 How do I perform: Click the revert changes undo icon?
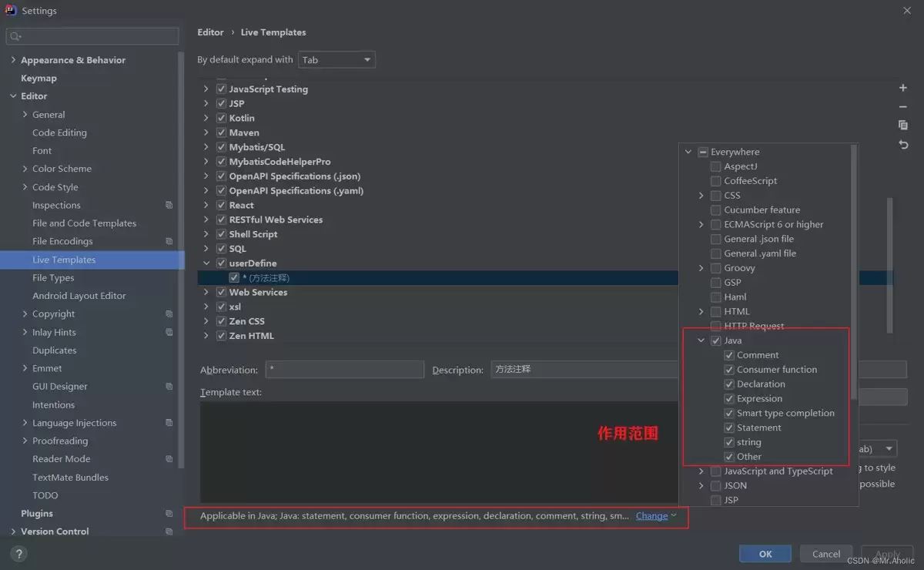point(903,145)
